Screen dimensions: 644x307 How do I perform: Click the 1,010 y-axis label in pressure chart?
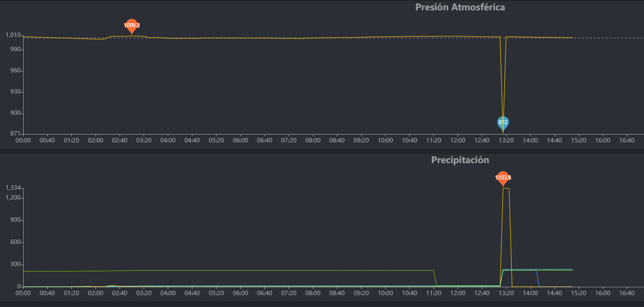pyautogui.click(x=12, y=35)
